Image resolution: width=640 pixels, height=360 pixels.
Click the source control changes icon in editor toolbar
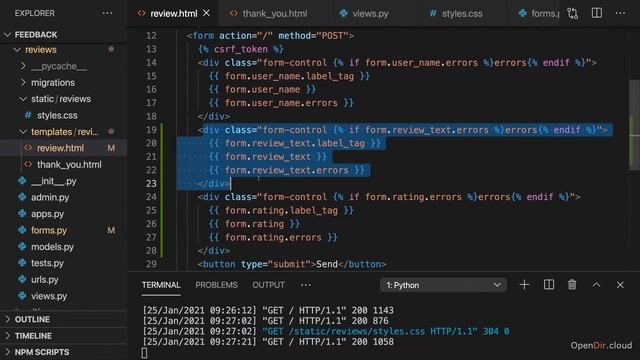click(572, 13)
